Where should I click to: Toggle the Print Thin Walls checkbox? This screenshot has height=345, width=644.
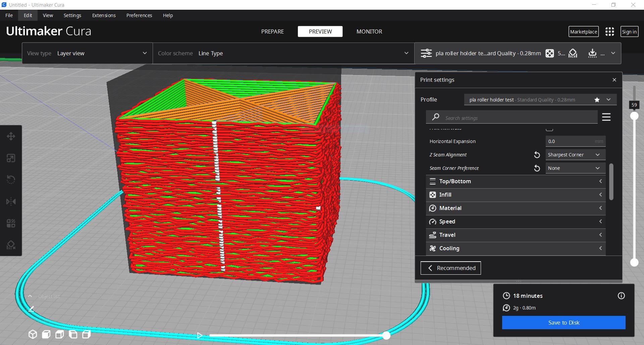[549, 129]
